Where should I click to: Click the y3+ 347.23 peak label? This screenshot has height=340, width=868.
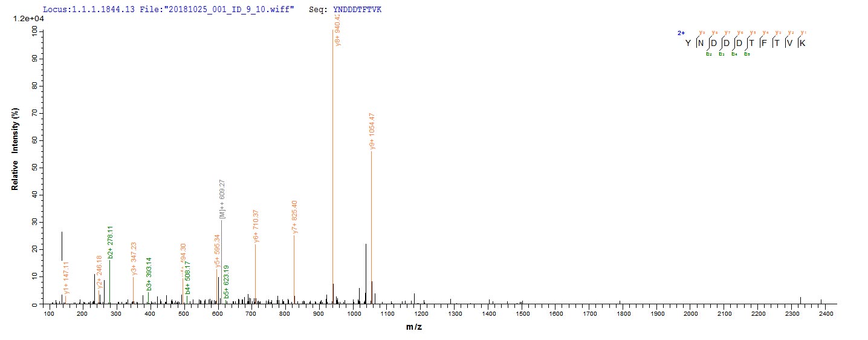click(x=134, y=258)
